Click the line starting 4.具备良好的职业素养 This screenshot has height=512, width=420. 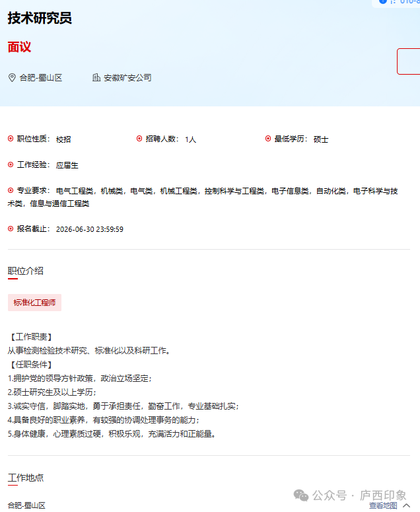pos(104,420)
